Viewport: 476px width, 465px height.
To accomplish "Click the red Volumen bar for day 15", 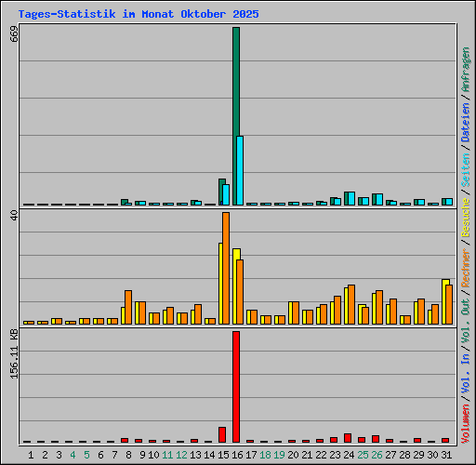I will [x=222, y=434].
